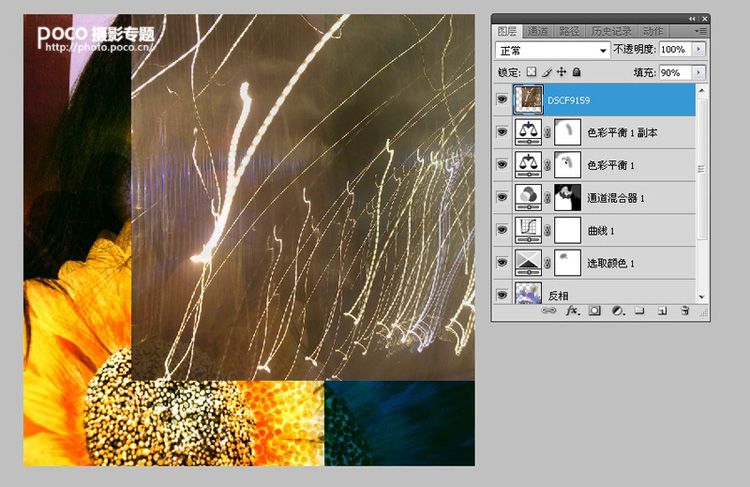Select 通道混合器 1 adjustment icon

[529, 197]
